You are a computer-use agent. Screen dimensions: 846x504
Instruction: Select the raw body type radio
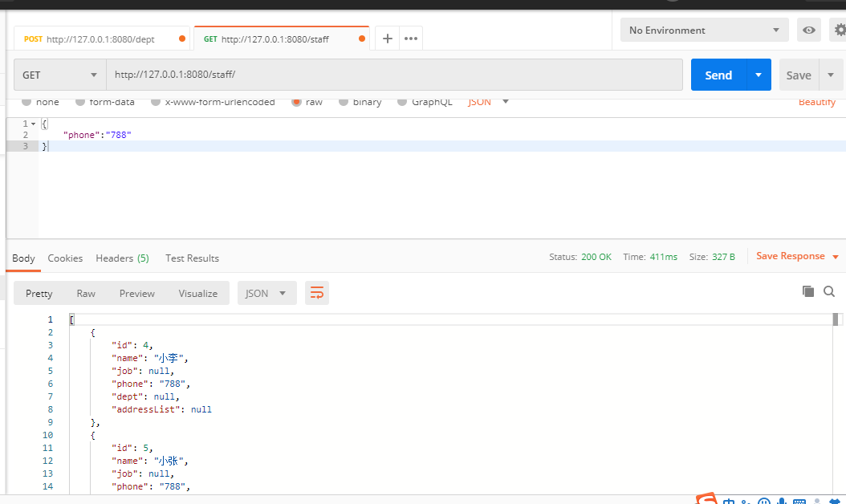point(296,102)
